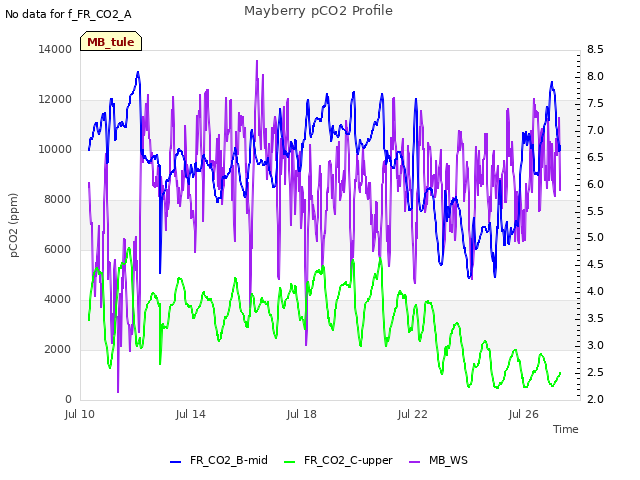Click the 5.0 right axis value
The height and width of the screenshot is (480, 640).
click(x=595, y=238)
